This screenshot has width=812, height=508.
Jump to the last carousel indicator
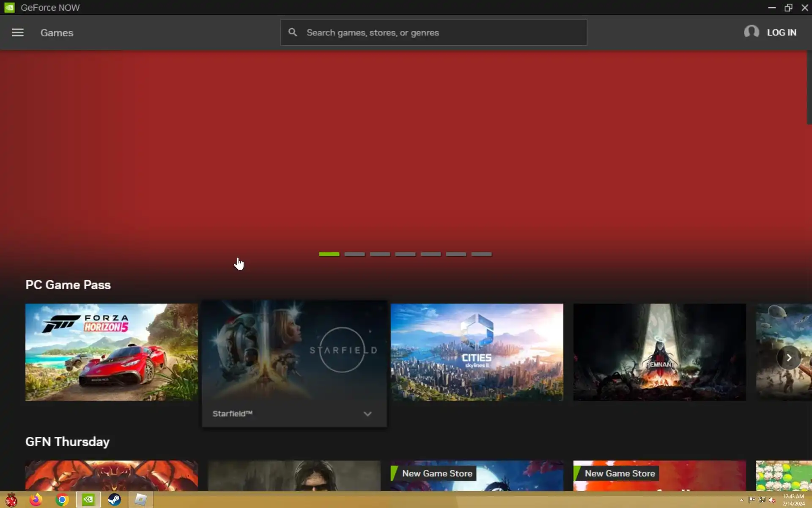pyautogui.click(x=481, y=254)
